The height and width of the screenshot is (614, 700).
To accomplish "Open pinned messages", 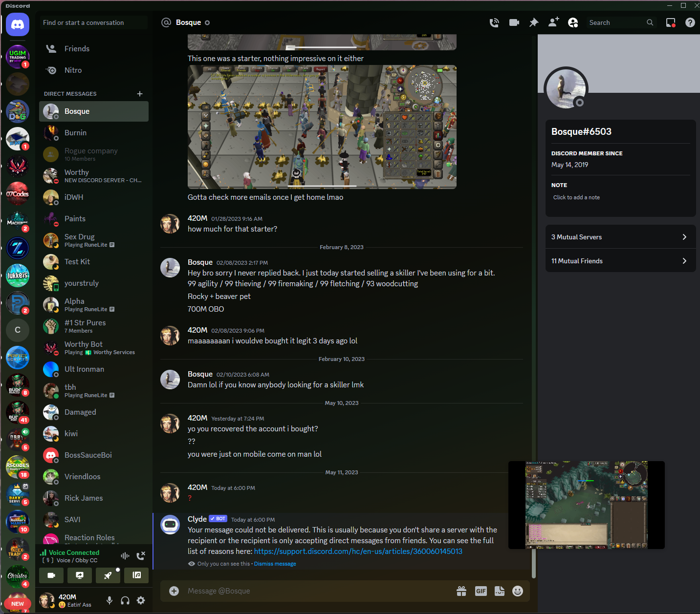I will tap(533, 22).
